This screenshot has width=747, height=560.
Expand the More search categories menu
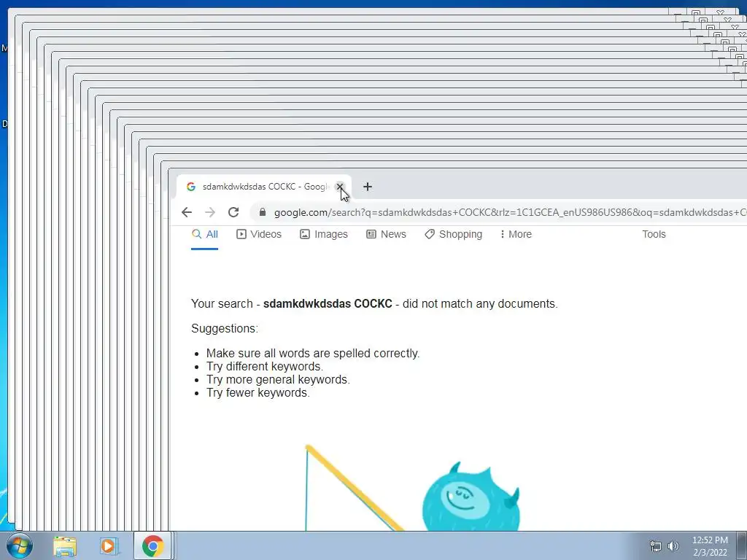coord(516,234)
